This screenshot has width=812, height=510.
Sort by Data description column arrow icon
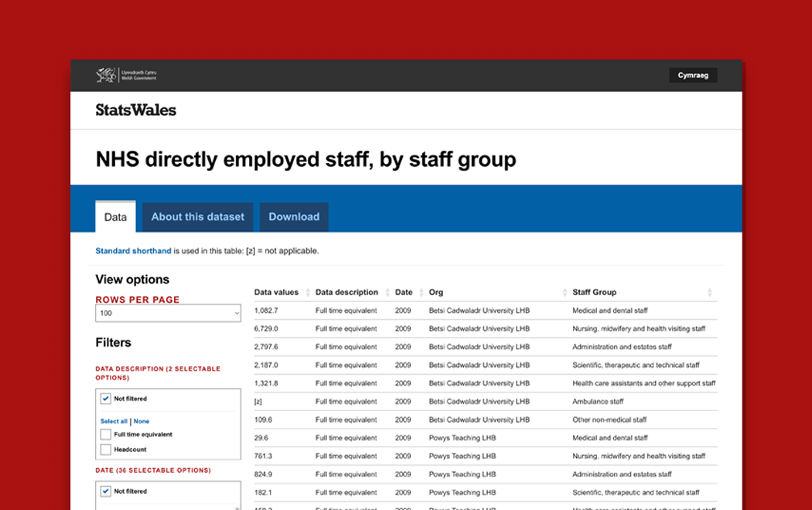point(387,293)
